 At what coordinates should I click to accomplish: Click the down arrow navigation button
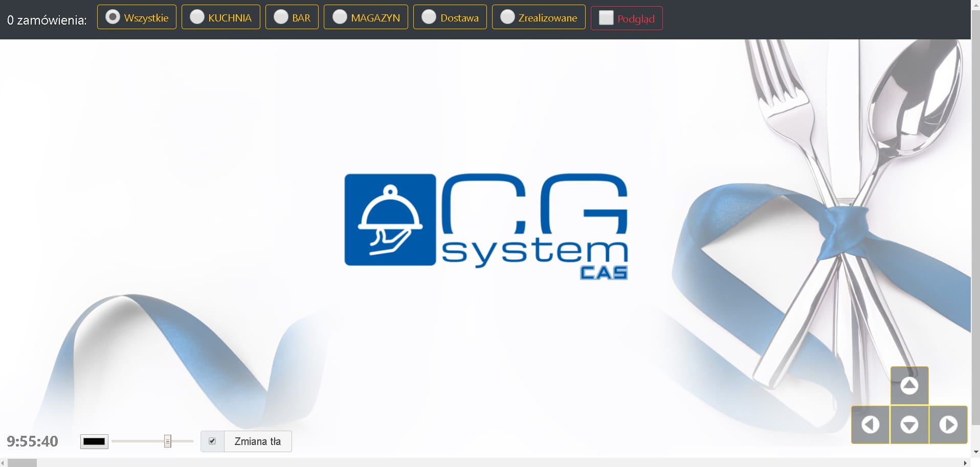coord(909,425)
